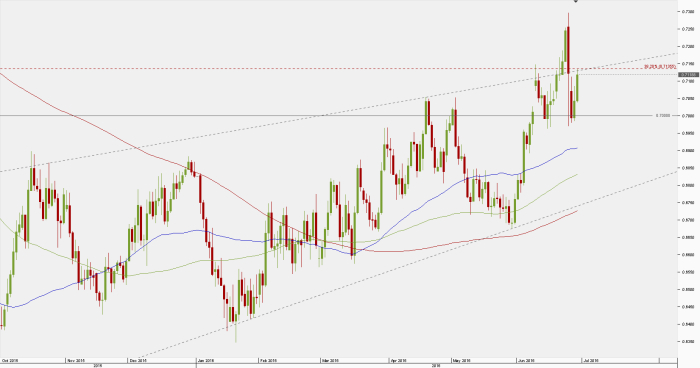700x368 pixels.
Task: Click the tallest red candle at June peak
Action: click(568, 50)
